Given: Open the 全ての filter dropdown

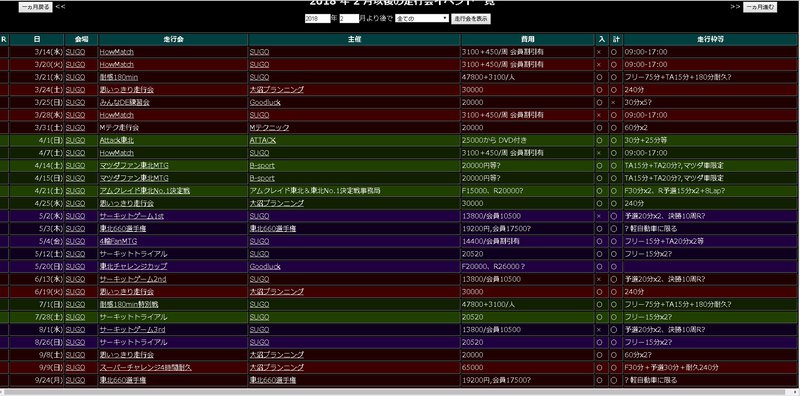Looking at the screenshot, I should pyautogui.click(x=422, y=18).
